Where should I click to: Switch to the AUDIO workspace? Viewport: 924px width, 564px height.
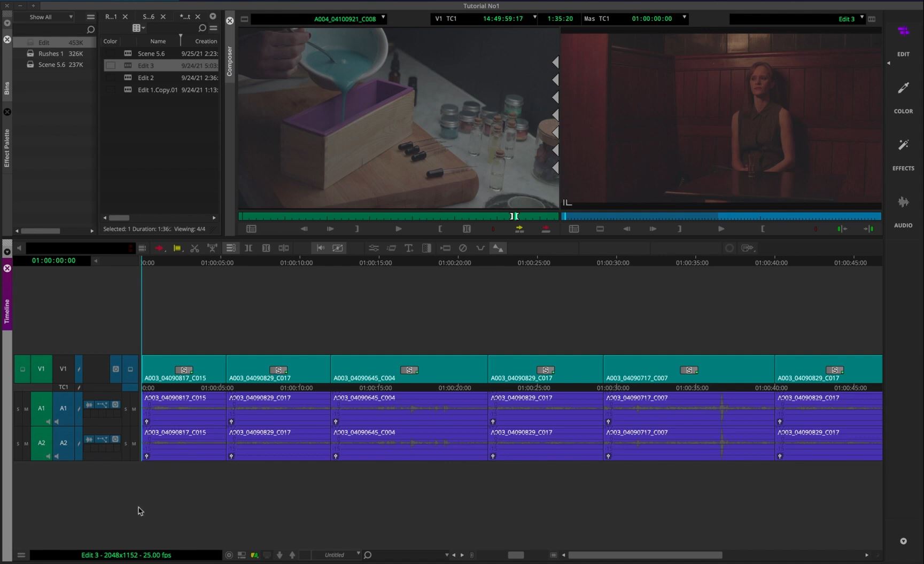tap(903, 211)
